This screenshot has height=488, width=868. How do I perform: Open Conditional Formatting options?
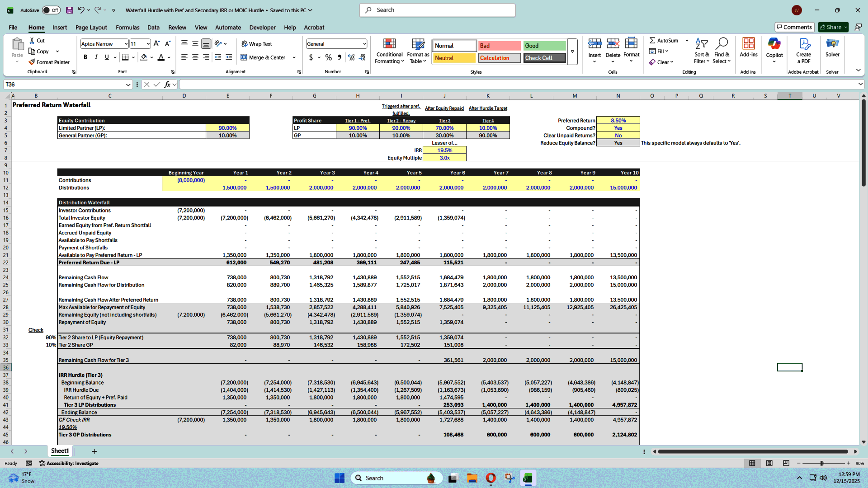(389, 51)
